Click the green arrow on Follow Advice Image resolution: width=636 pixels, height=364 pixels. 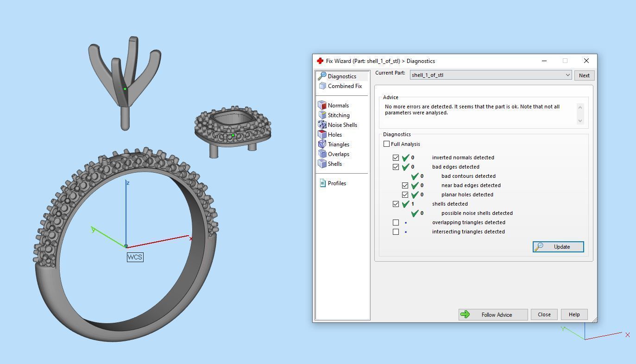tap(466, 314)
